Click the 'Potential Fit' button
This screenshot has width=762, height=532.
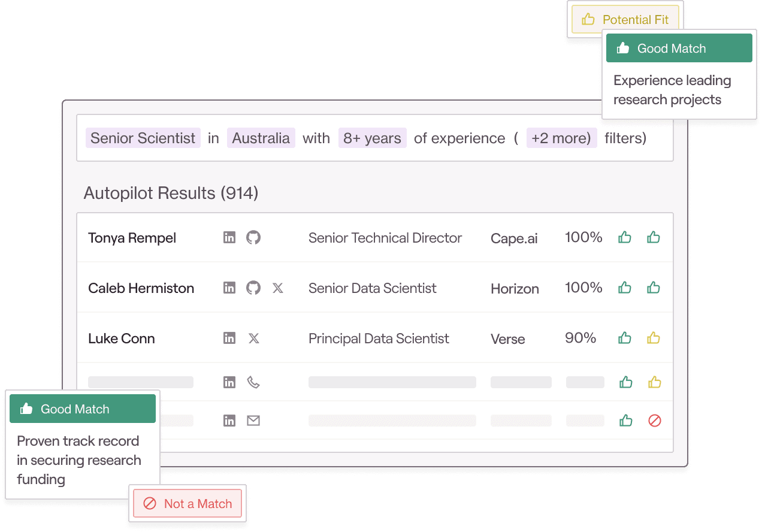(625, 20)
